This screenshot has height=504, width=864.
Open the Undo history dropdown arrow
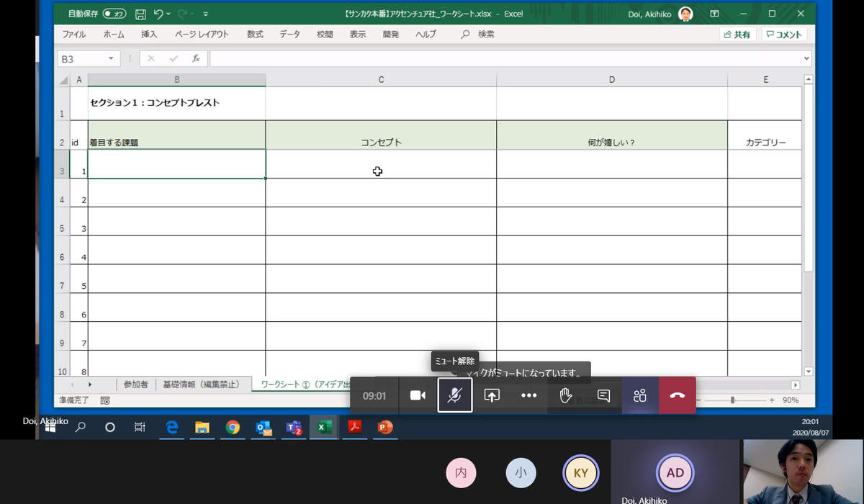(x=168, y=14)
